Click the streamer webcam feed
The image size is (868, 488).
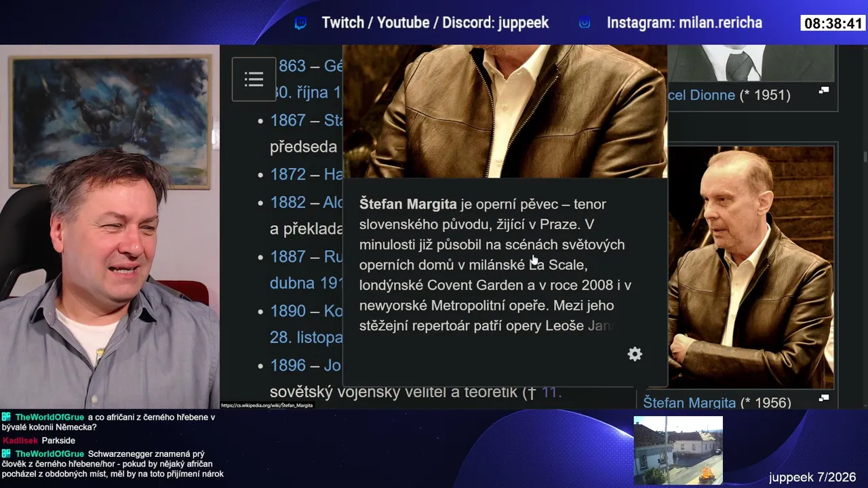(110, 227)
